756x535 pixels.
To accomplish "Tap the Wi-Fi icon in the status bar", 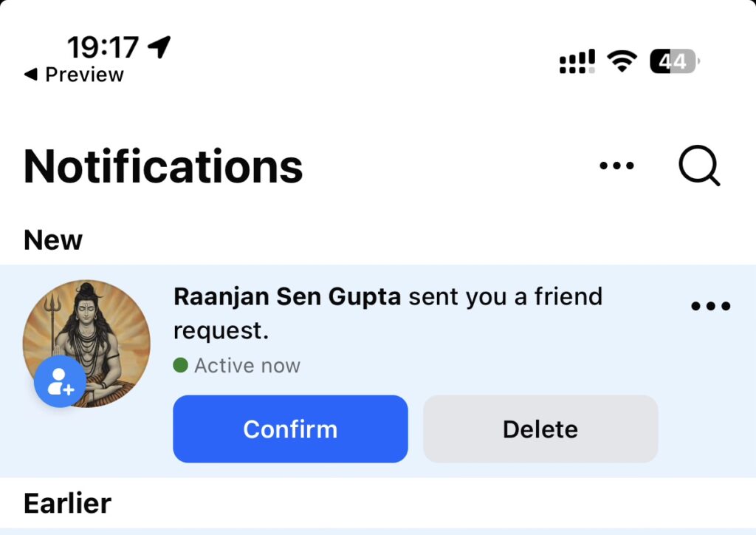I will (621, 61).
